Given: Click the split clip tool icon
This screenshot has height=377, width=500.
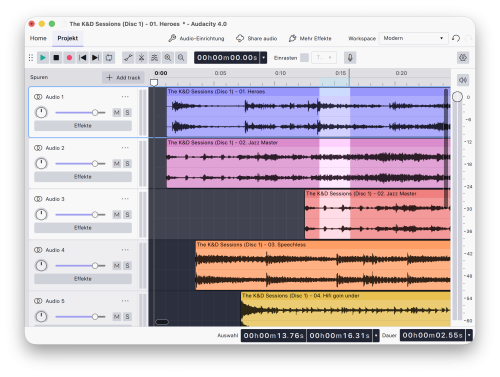Looking at the screenshot, I should [x=141, y=58].
